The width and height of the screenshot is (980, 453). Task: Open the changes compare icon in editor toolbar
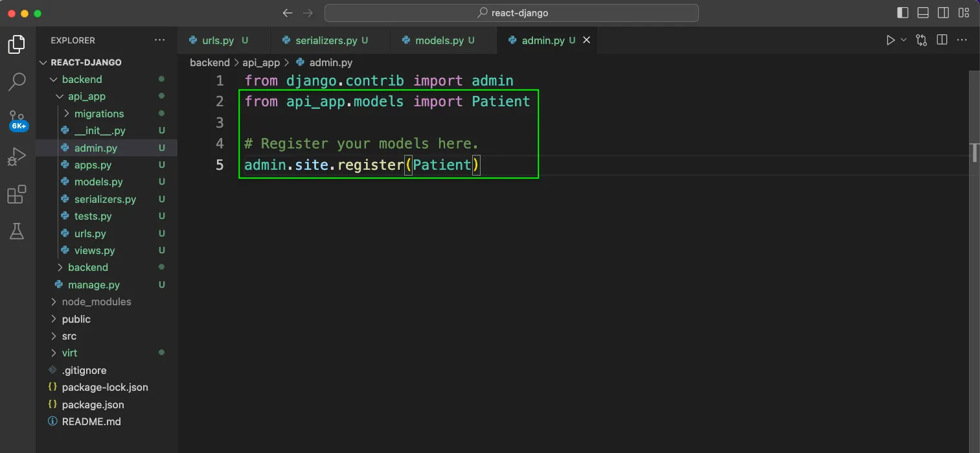click(x=922, y=40)
